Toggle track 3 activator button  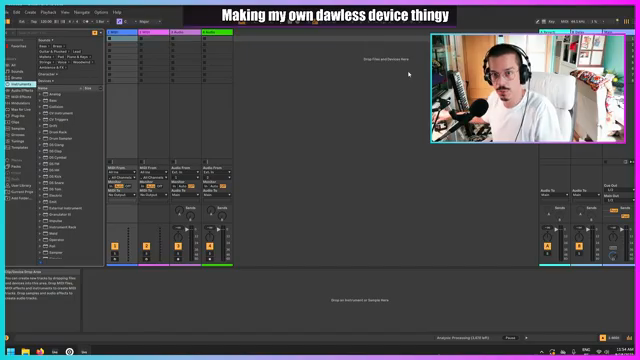(178, 246)
